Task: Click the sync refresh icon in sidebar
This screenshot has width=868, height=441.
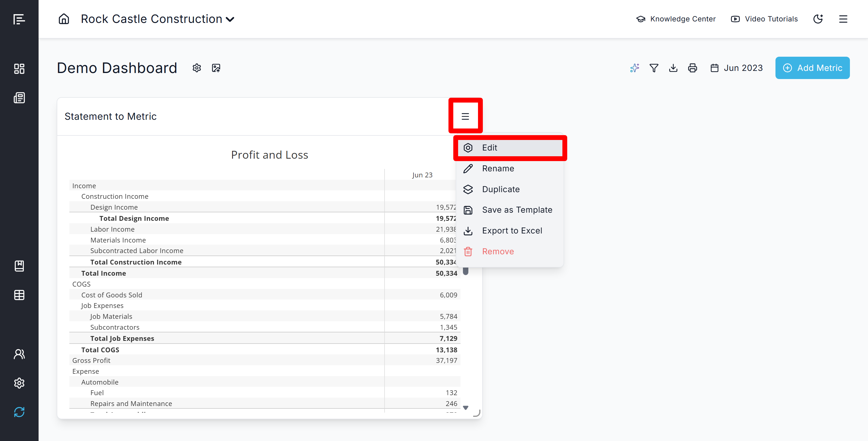Action: click(x=19, y=412)
